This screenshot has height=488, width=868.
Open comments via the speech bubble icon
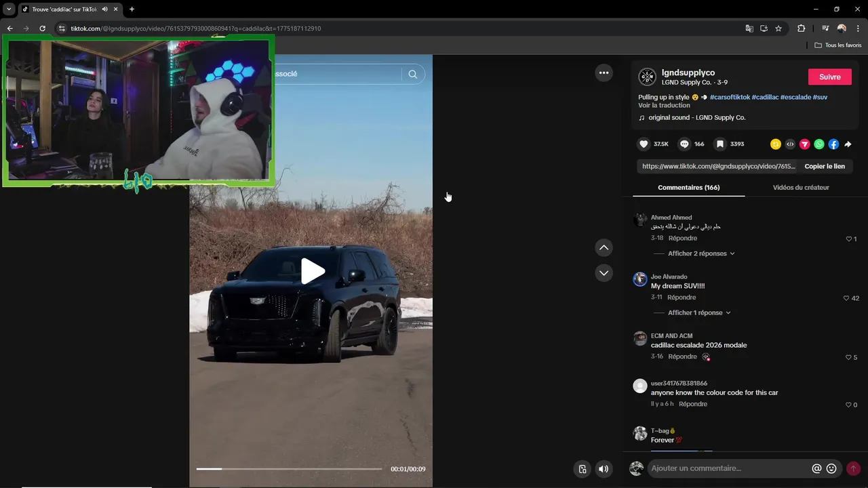[x=684, y=144]
